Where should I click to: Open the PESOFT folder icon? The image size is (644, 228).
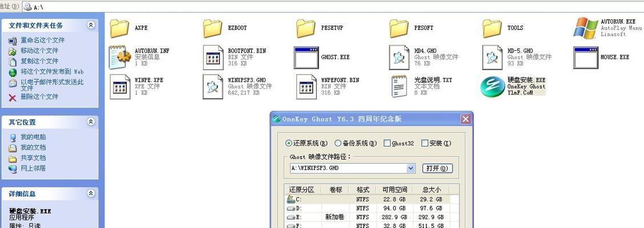[x=399, y=28]
